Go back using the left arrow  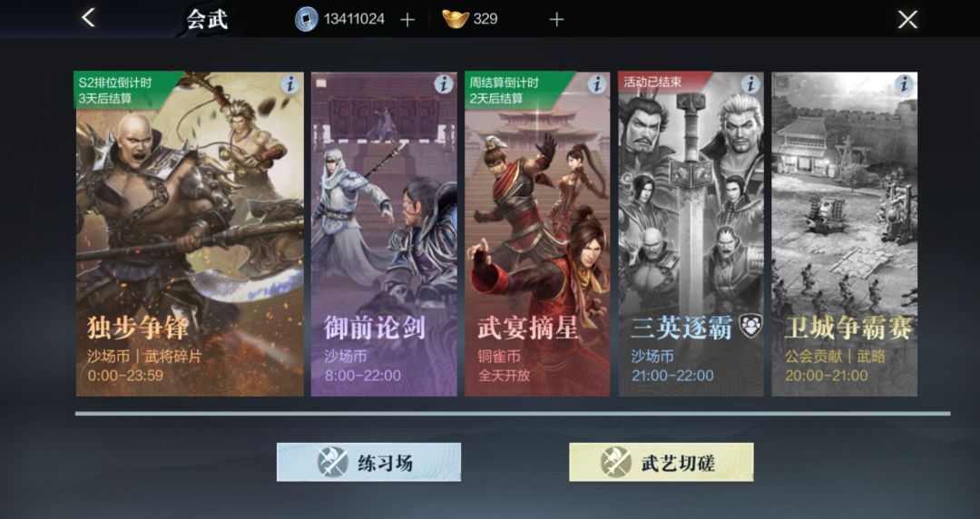coord(89,17)
